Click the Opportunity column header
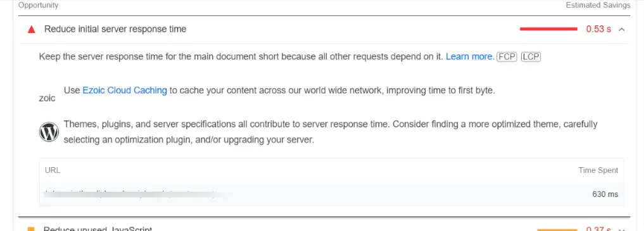The height and width of the screenshot is (231, 644). tap(38, 5)
